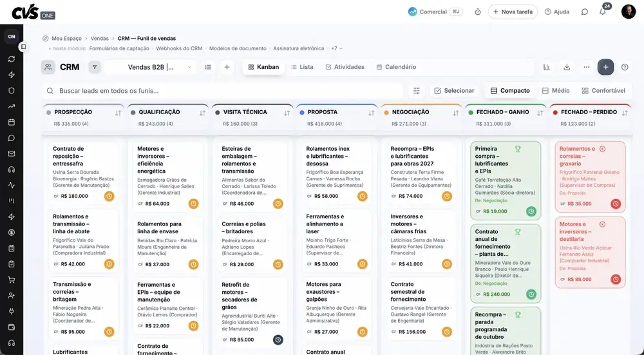Image resolution: width=644 pixels, height=355 pixels.
Task: Open the user profile avatar
Action: 629,12
